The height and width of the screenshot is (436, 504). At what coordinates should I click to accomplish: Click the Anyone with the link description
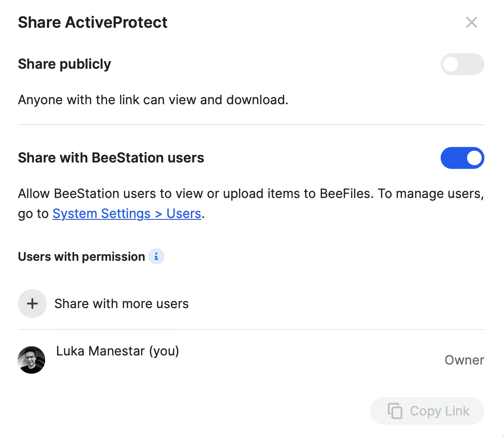(x=153, y=100)
